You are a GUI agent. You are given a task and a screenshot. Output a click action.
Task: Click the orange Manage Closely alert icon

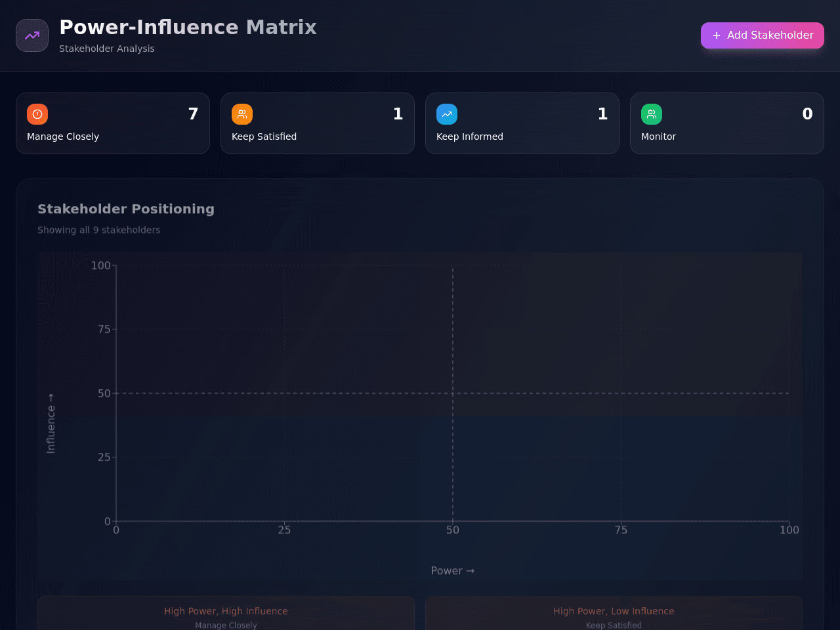click(x=37, y=114)
